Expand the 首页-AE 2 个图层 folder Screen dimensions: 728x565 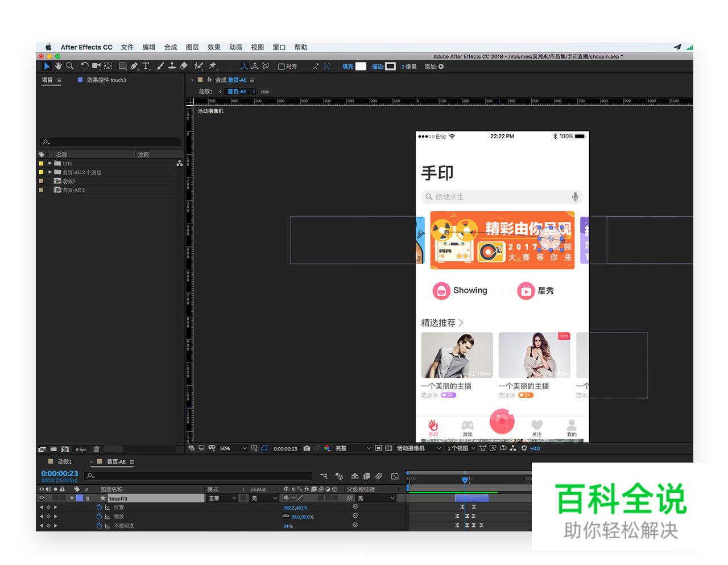pyautogui.click(x=50, y=172)
